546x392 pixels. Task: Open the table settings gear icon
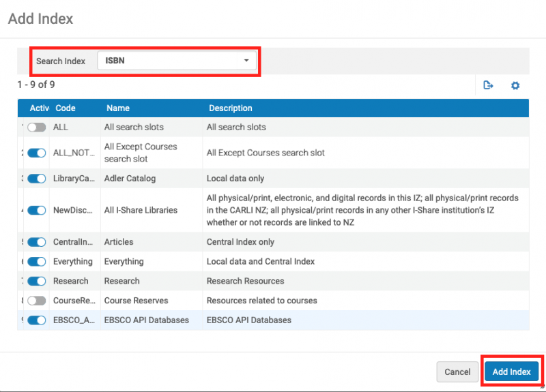pyautogui.click(x=515, y=85)
